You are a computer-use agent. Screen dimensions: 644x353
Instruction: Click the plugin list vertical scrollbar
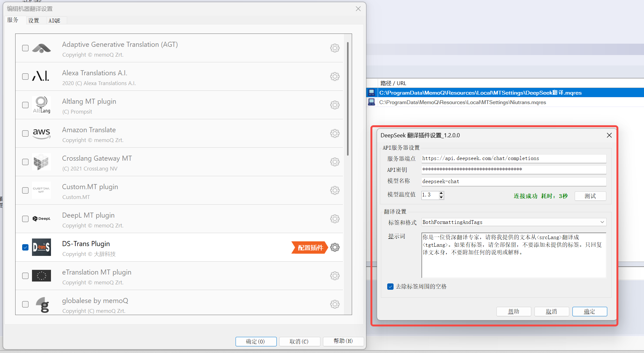[348, 99]
